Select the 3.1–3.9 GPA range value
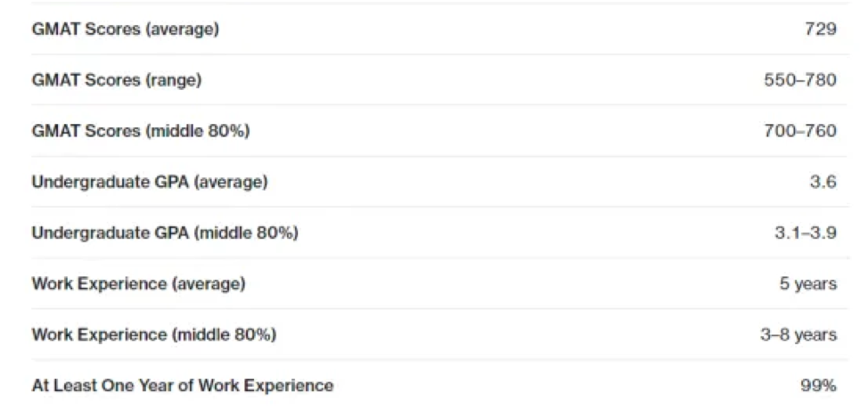 click(806, 233)
